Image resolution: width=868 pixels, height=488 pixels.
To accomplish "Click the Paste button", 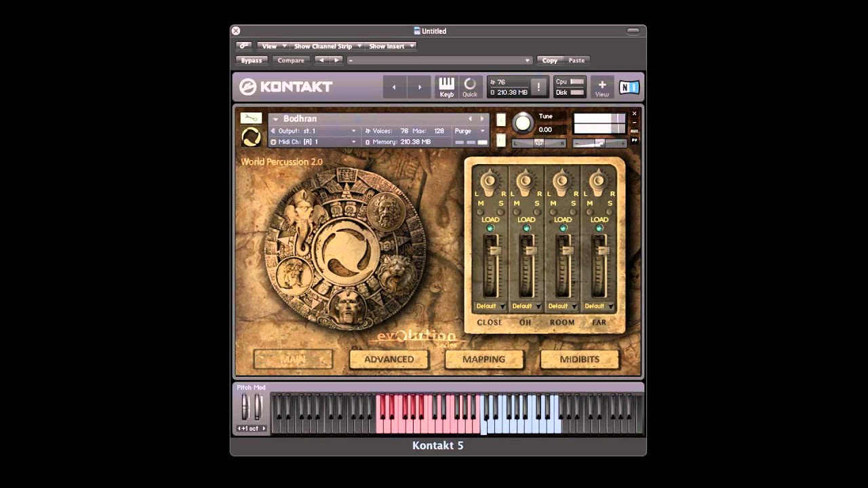I will pyautogui.click(x=576, y=60).
